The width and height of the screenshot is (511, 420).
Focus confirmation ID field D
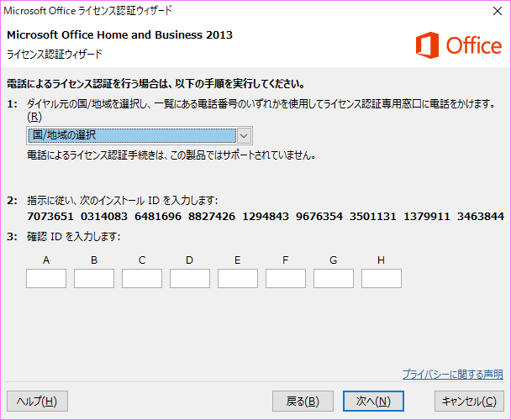pyautogui.click(x=190, y=278)
